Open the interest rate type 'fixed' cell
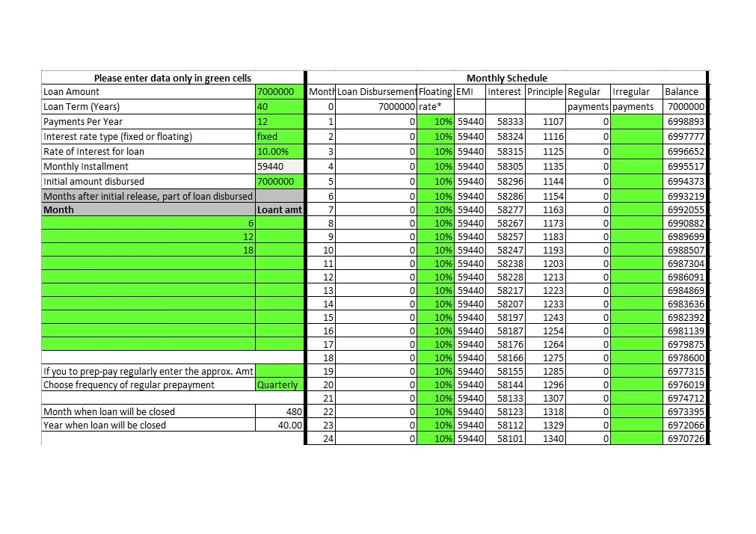Screen dimensions: 756x534 coord(279,137)
